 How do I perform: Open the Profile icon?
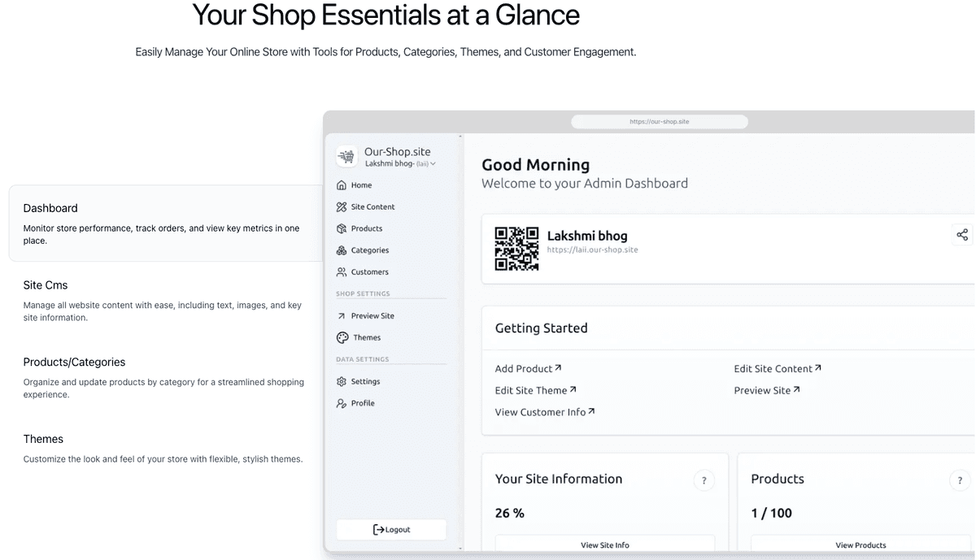(341, 402)
